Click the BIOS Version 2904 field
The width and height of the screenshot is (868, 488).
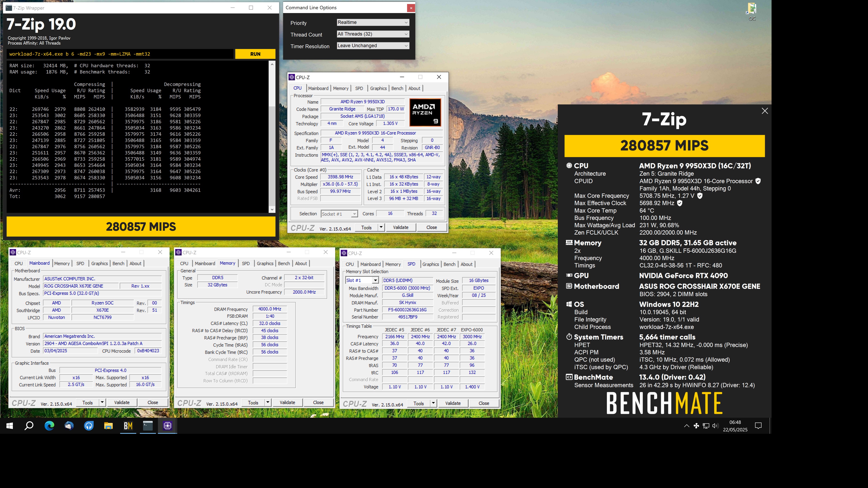[102, 344]
